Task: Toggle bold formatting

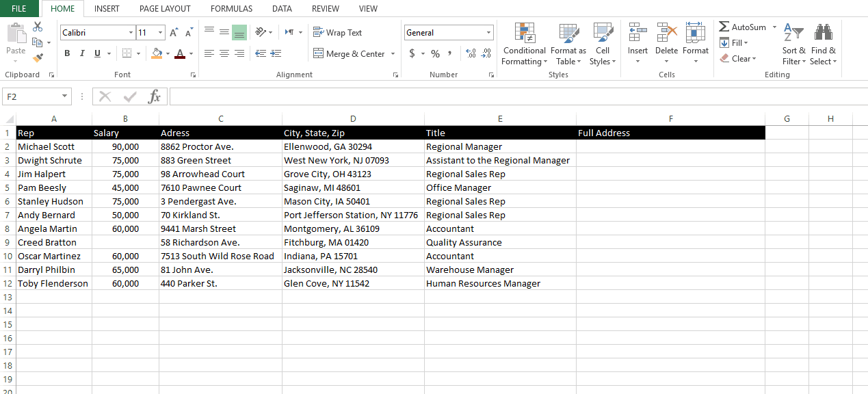Action: [66, 53]
